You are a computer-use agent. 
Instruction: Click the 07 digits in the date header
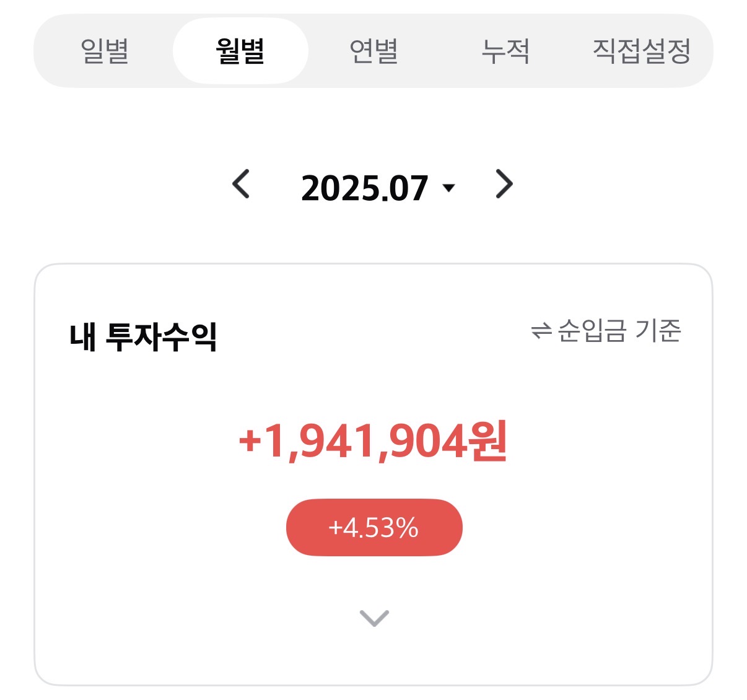pos(409,188)
